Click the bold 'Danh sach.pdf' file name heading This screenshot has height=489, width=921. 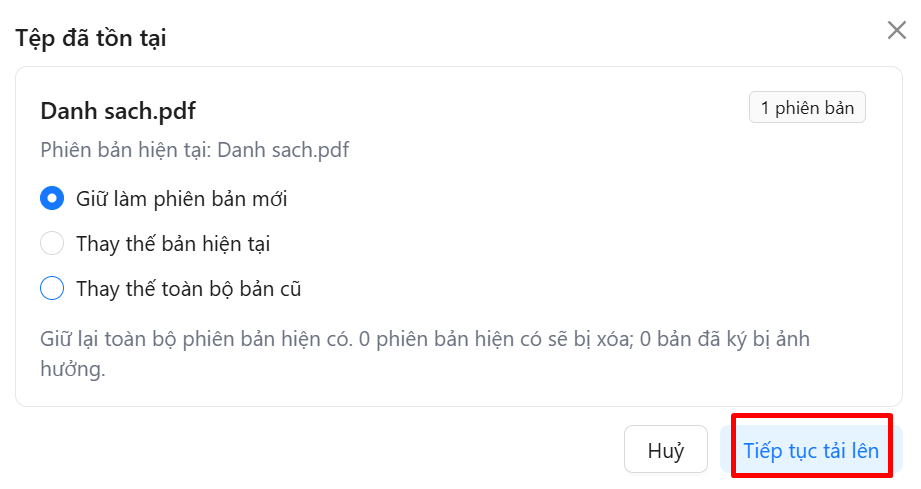click(x=118, y=111)
